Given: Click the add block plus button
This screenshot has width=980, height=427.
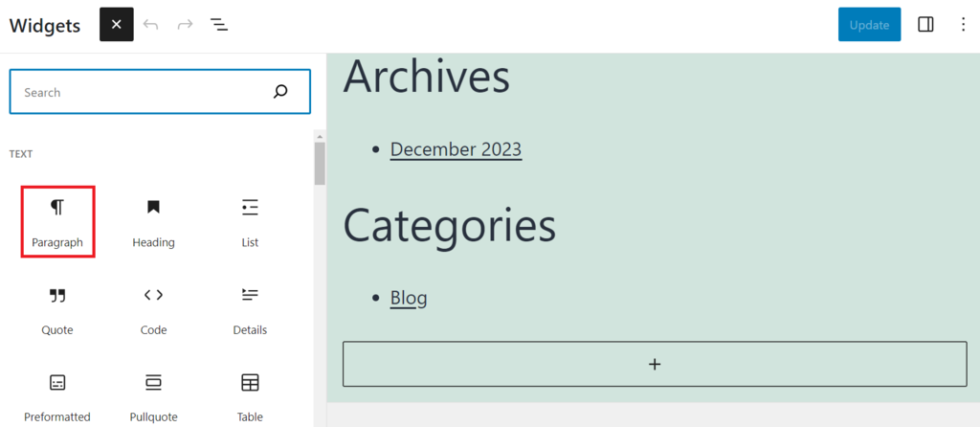Looking at the screenshot, I should (655, 364).
